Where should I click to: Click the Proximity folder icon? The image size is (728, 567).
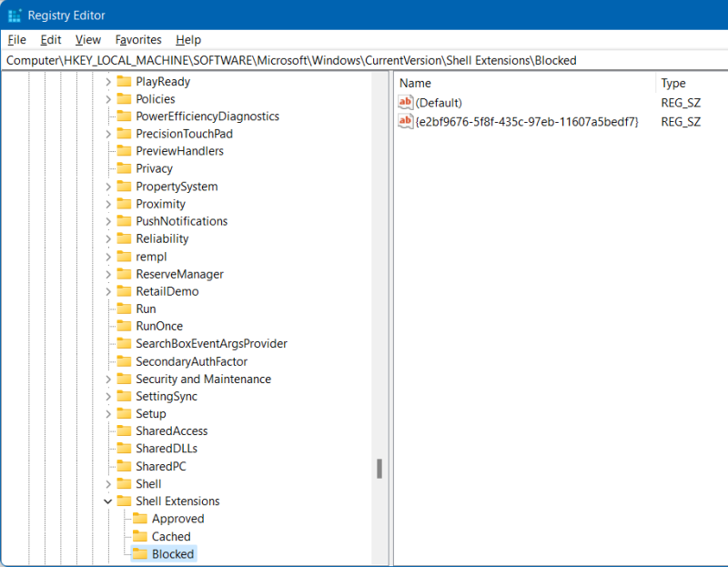(x=124, y=204)
